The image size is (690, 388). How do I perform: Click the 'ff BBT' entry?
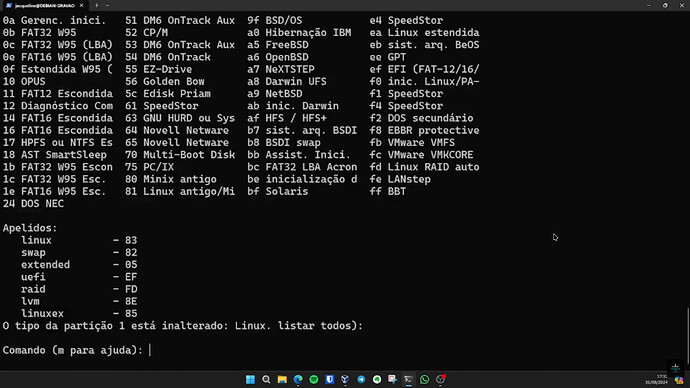(x=388, y=191)
